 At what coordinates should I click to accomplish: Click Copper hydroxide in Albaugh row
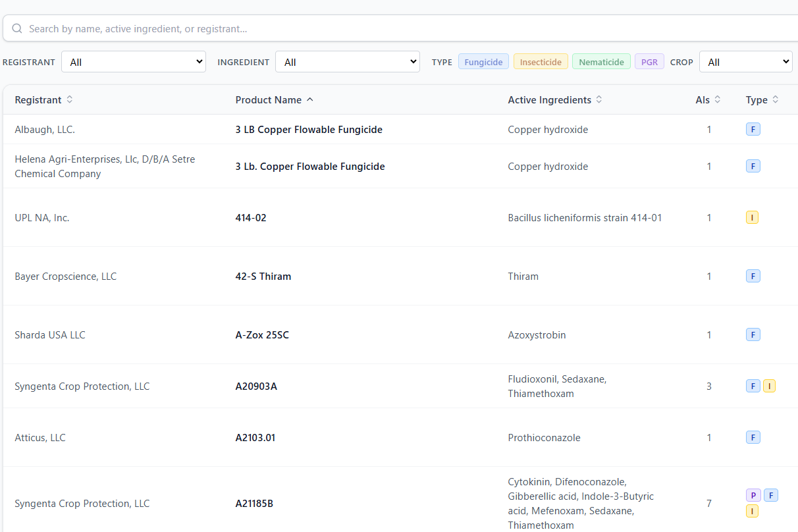(548, 130)
